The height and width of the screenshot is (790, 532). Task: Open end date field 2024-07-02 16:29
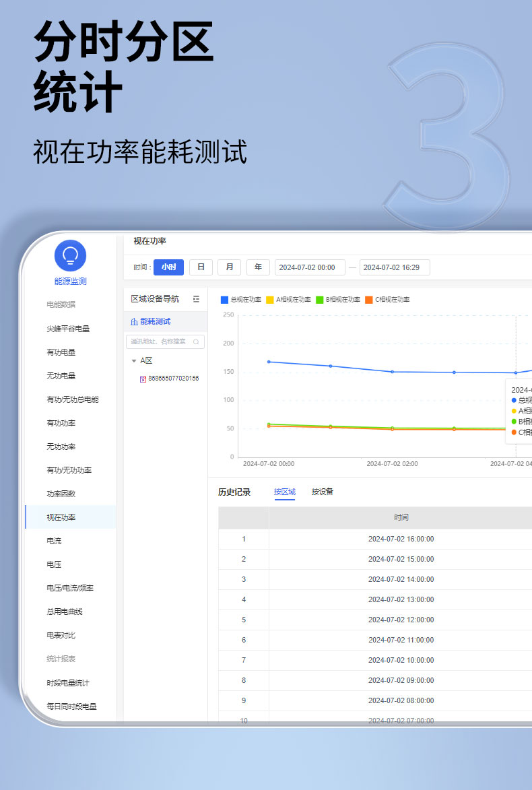click(395, 267)
